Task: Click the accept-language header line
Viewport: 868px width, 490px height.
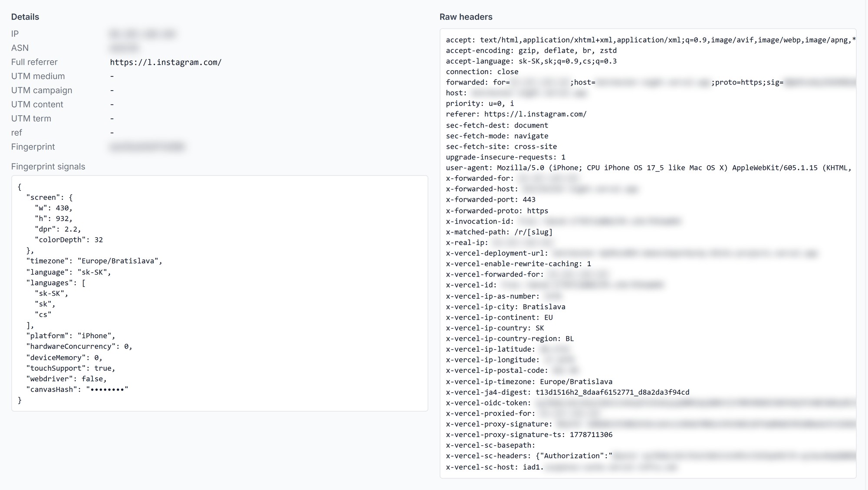Action: (531, 61)
